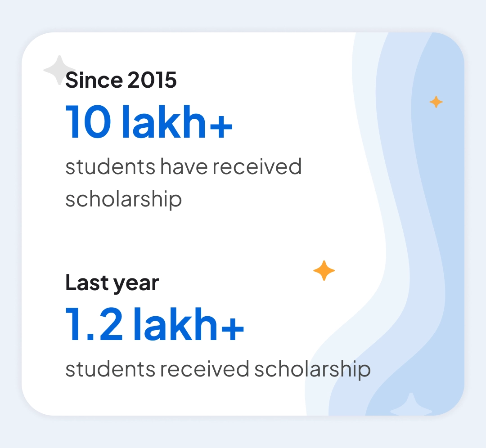This screenshot has width=486, height=448.
Task: Click the word lakh in 1.2 lakh+
Action: 176,324
